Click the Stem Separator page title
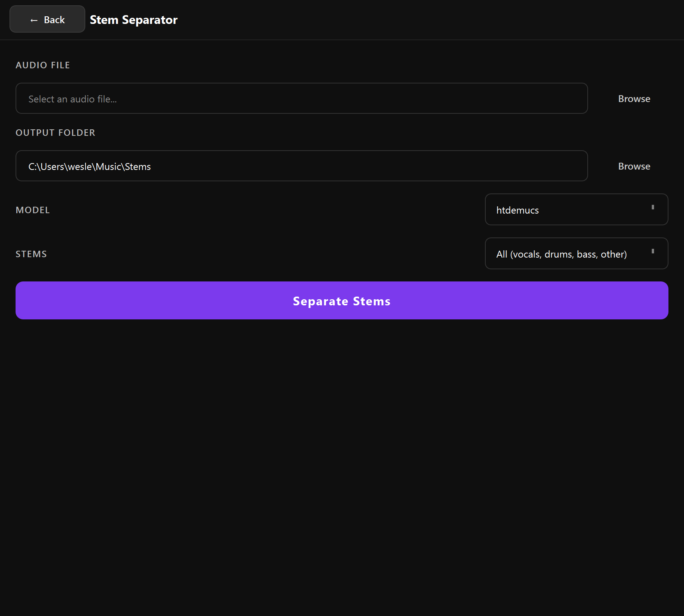The image size is (684, 616). coord(133,20)
